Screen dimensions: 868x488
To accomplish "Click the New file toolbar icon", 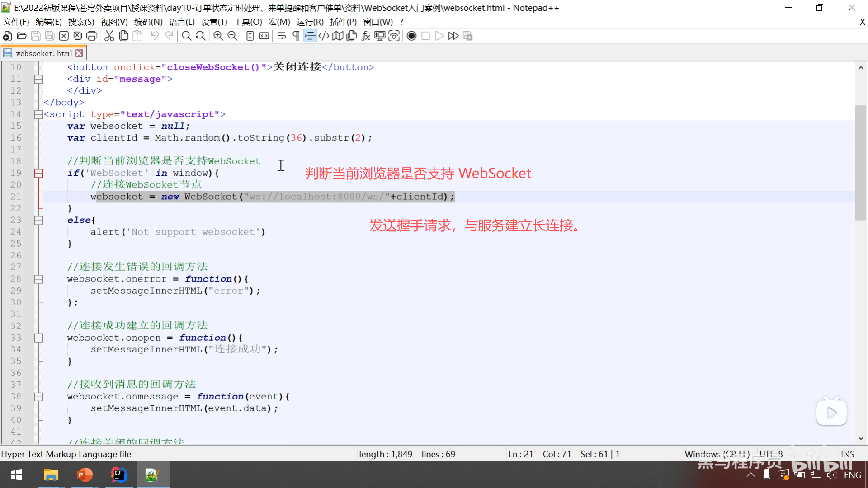I will point(7,36).
